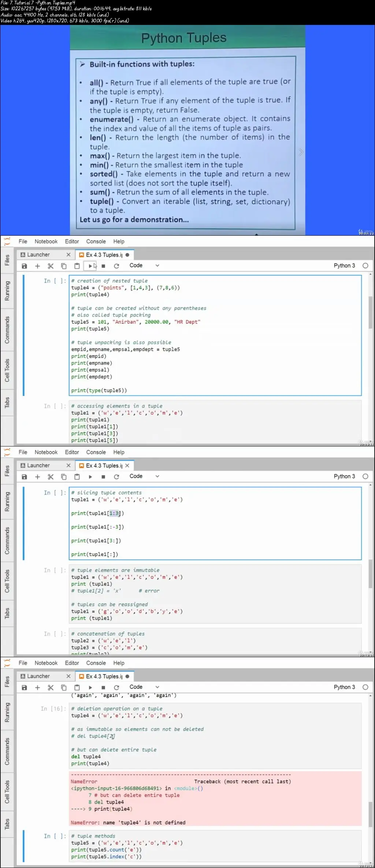Screen dimensions: 375x868
Task: Click the save icon in the NameError frame
Action: point(25,688)
